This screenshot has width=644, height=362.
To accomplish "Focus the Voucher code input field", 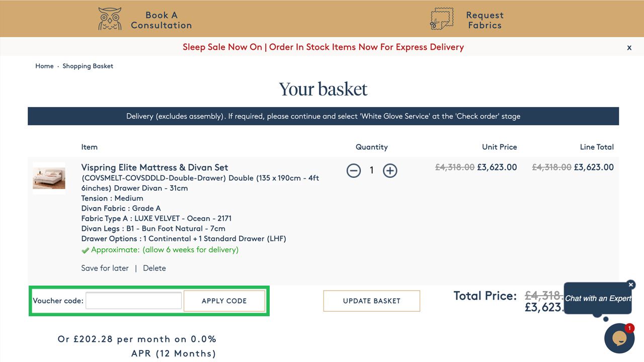I will pos(133,301).
